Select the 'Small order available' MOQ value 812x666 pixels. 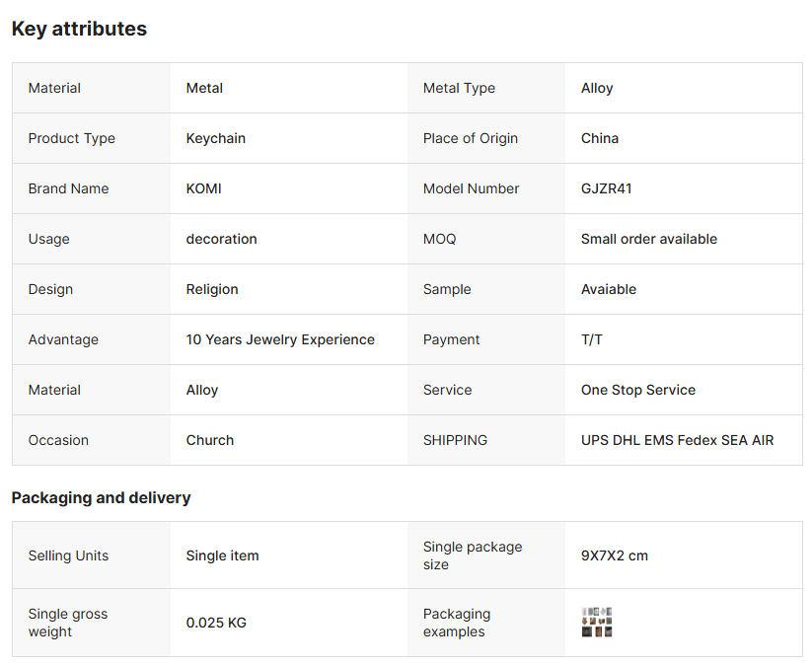point(648,239)
